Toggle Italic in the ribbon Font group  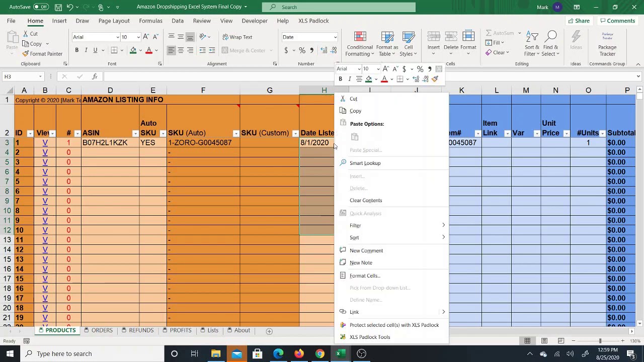[86, 50]
